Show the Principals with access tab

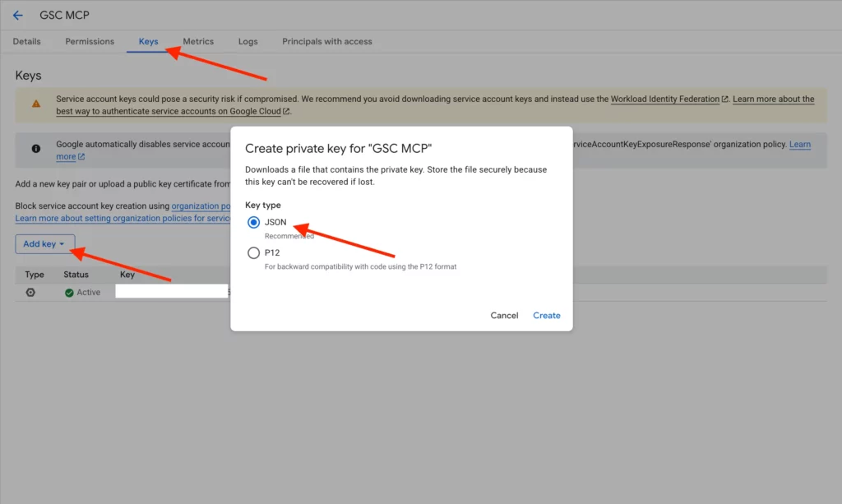click(x=327, y=41)
